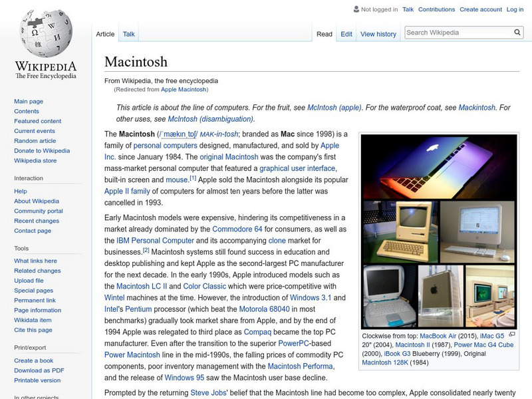Open the user Talk link at top
This screenshot has width=532, height=399.
coord(408,9)
